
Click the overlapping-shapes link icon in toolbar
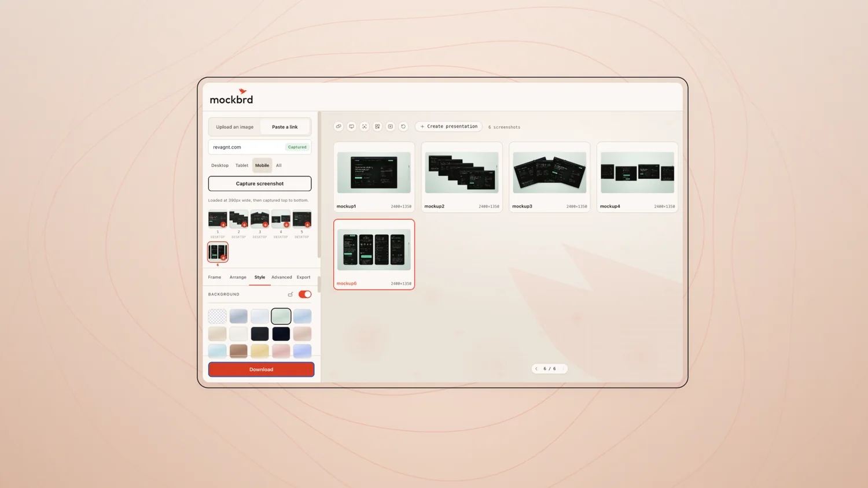(x=339, y=127)
